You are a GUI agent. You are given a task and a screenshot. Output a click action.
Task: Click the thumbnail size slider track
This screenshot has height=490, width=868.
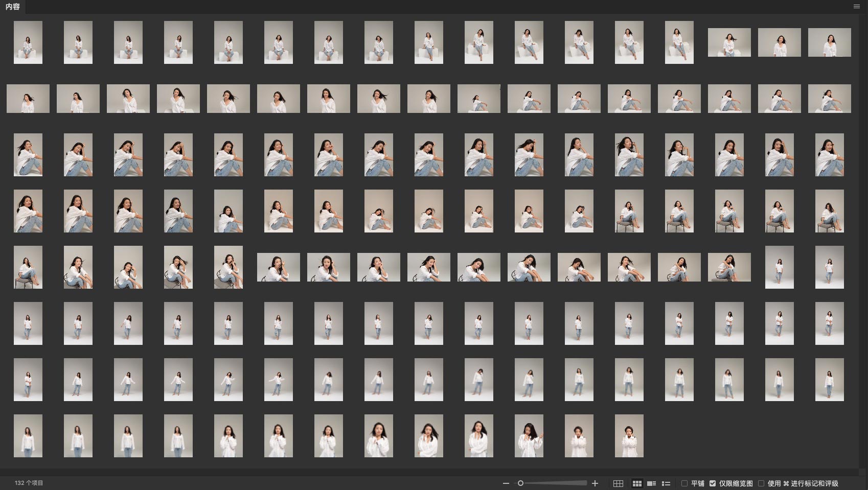(x=555, y=483)
